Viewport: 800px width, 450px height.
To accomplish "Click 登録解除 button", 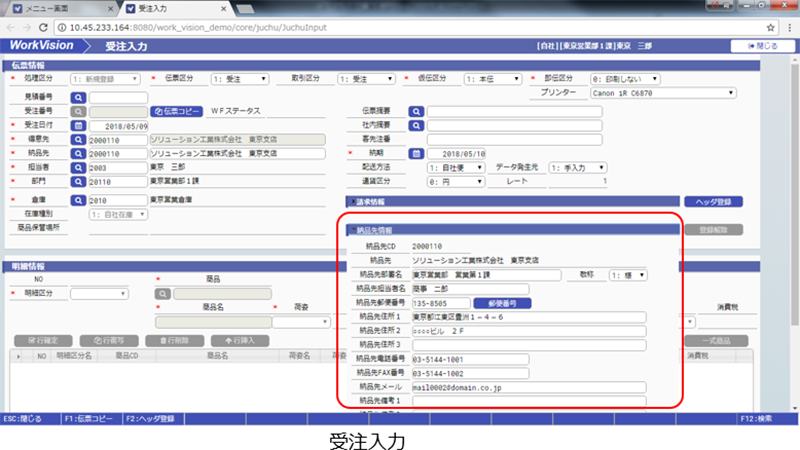I will pyautogui.click(x=713, y=230).
